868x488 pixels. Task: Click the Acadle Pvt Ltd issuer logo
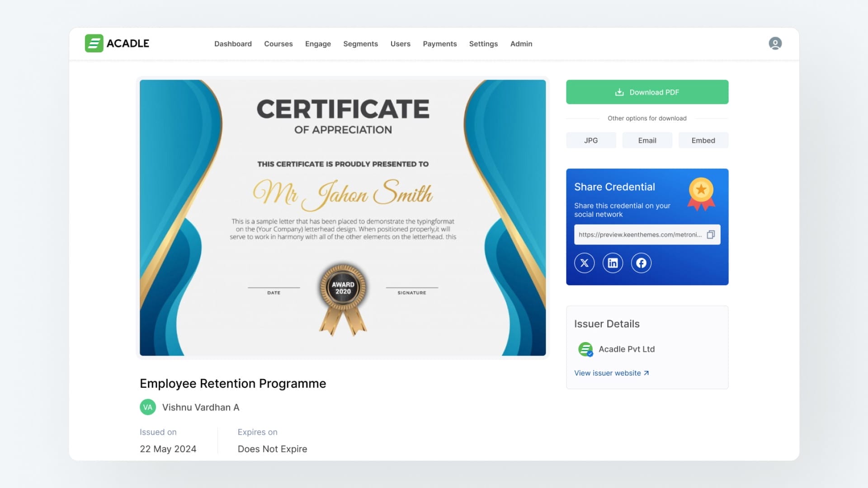click(585, 349)
